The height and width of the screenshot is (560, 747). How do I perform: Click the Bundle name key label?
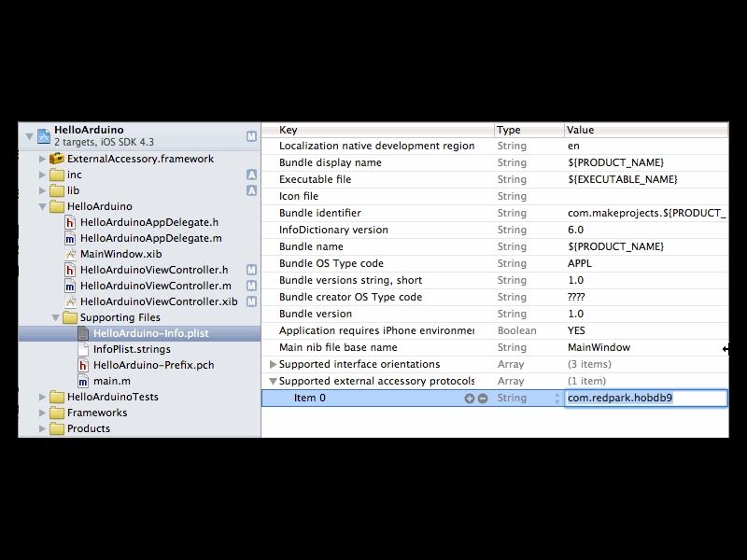point(311,246)
